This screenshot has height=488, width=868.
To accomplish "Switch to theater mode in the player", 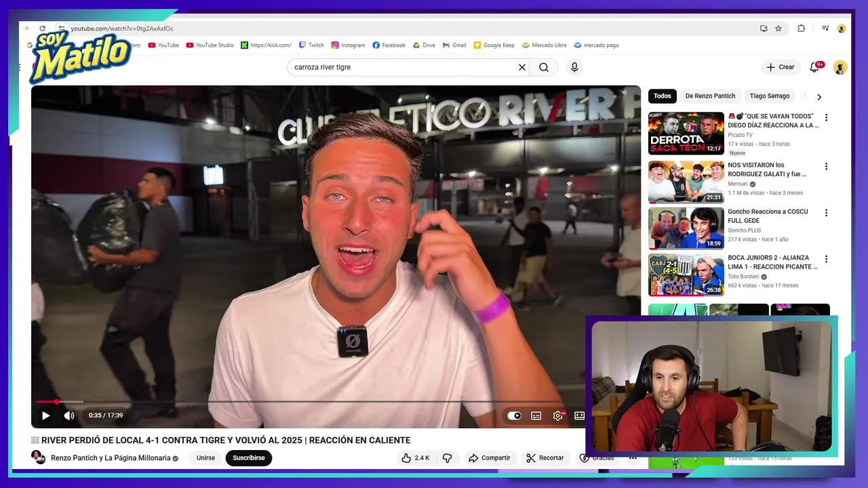I will tap(579, 415).
